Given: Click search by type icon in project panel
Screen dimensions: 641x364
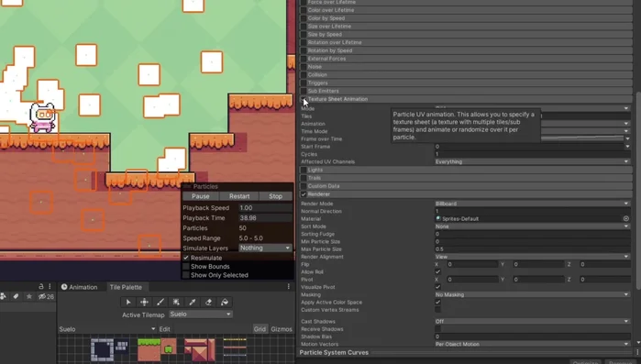Looking at the screenshot, I should 4,296.
